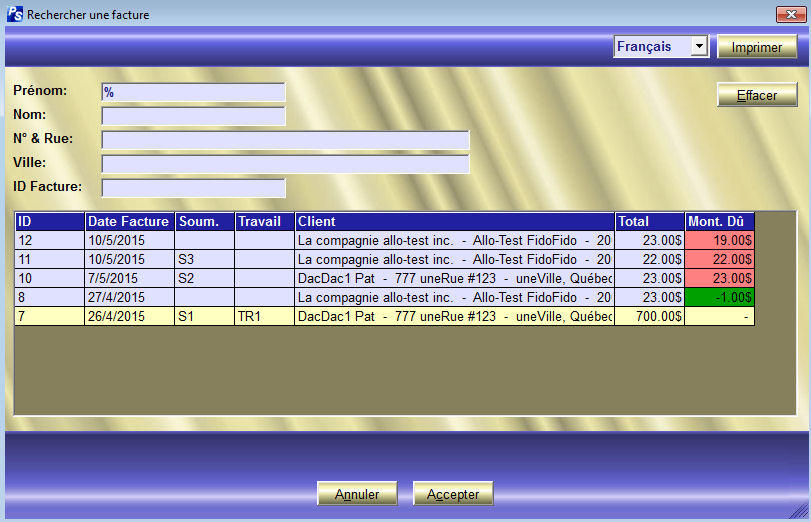Viewport: 811px width, 522px height.
Task: Click client cell of invoice 10
Action: click(x=455, y=278)
